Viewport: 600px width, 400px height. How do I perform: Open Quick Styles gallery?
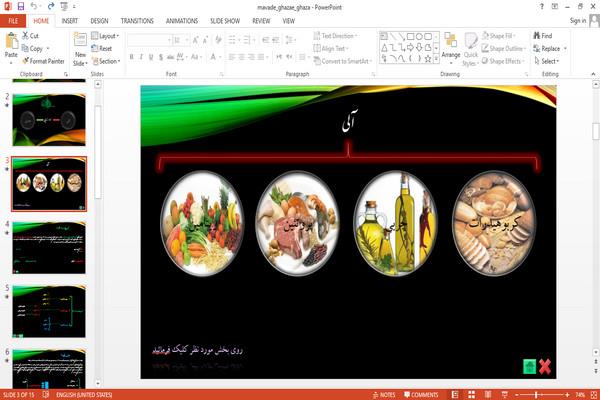click(471, 50)
